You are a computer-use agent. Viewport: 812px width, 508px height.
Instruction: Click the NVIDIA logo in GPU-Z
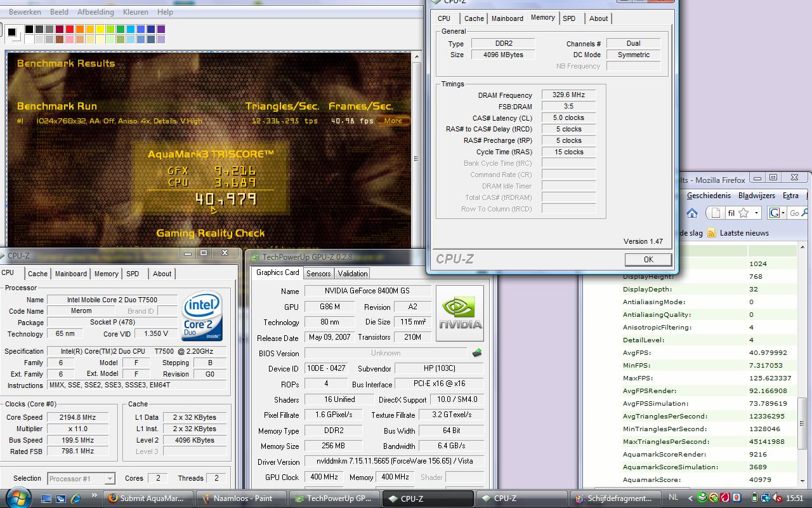(460, 313)
